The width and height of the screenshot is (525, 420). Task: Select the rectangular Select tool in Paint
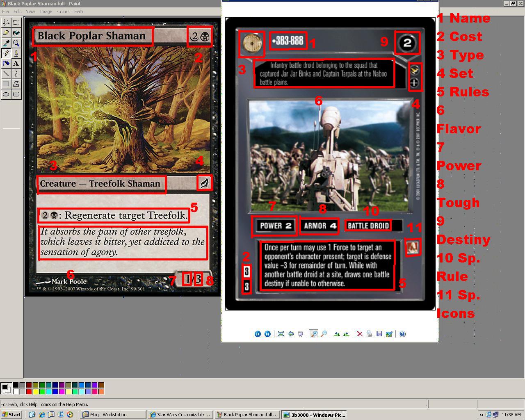point(16,22)
